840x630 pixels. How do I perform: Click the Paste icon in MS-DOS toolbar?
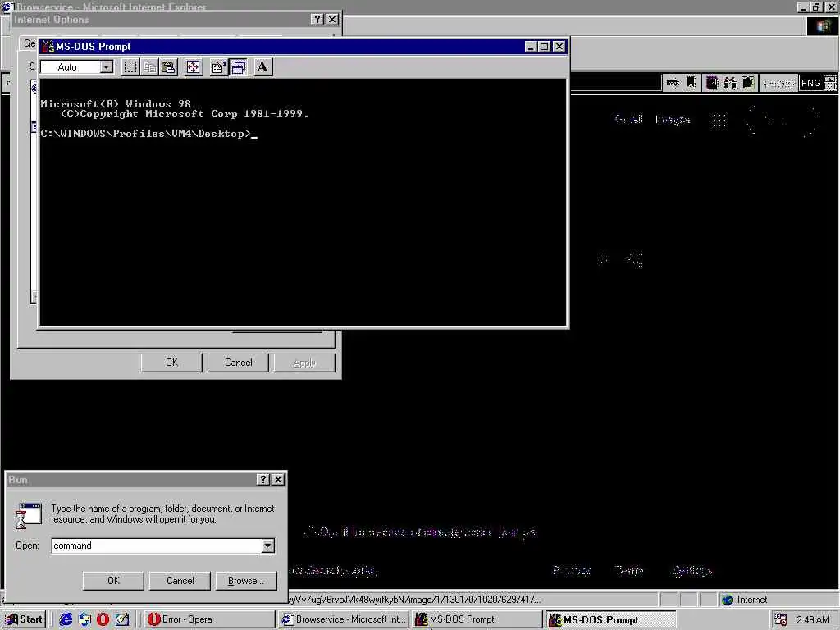[x=168, y=67]
